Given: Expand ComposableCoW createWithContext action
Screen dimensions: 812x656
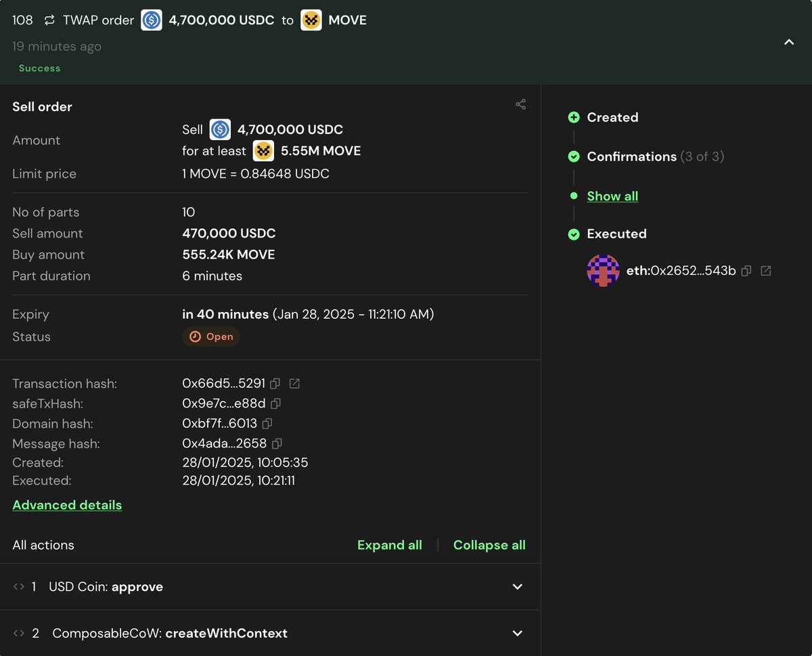Looking at the screenshot, I should click(x=518, y=634).
